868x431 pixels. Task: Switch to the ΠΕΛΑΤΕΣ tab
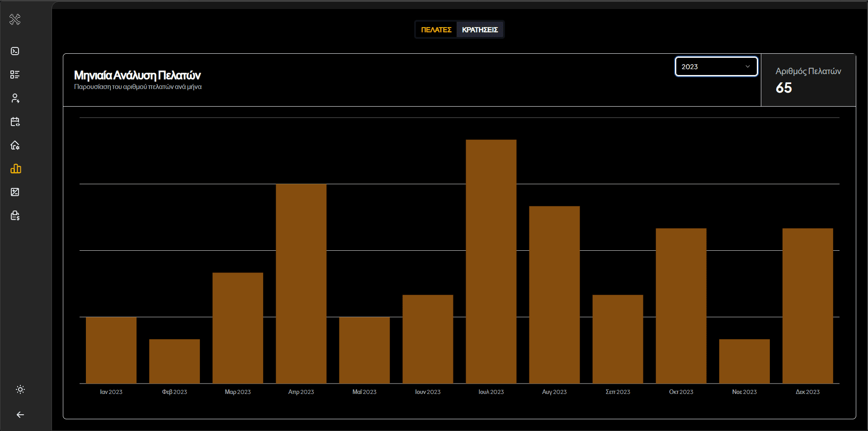coord(436,30)
